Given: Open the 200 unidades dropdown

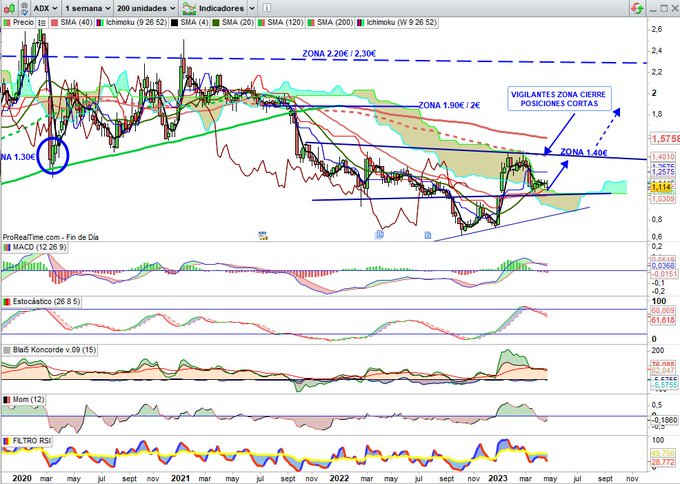Looking at the screenshot, I should 146,8.
